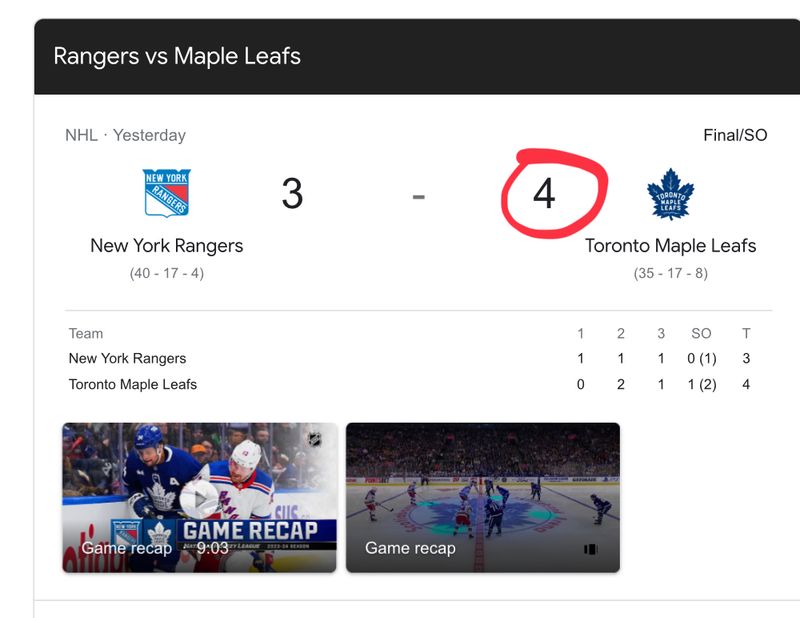Click the New York Rangers logo
Image resolution: width=800 pixels, height=618 pixels.
(x=166, y=193)
